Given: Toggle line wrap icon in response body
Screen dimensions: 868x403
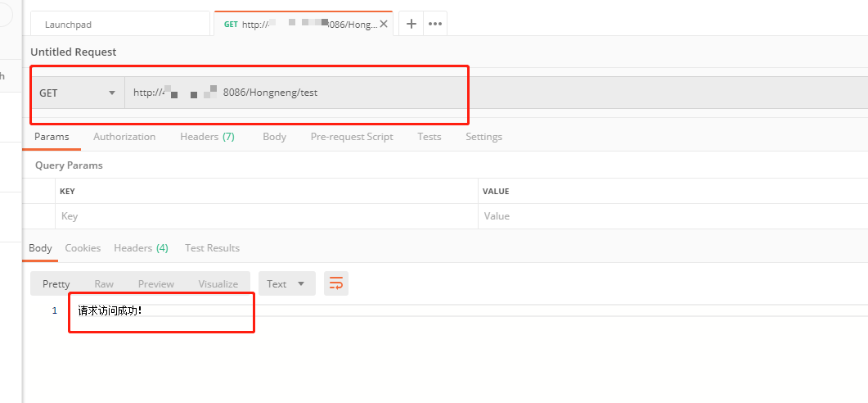Looking at the screenshot, I should [336, 283].
